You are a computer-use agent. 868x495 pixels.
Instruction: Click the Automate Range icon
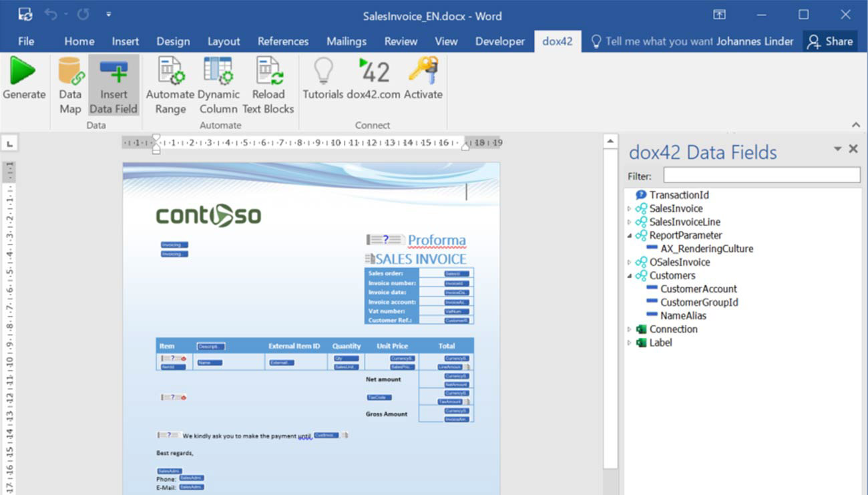[x=170, y=80]
